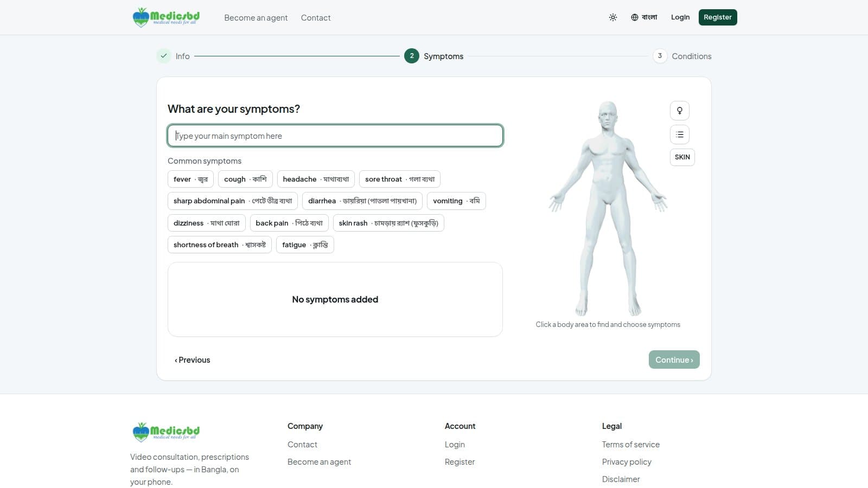The width and height of the screenshot is (868, 488).
Task: Open Terms of service link
Action: click(x=631, y=445)
